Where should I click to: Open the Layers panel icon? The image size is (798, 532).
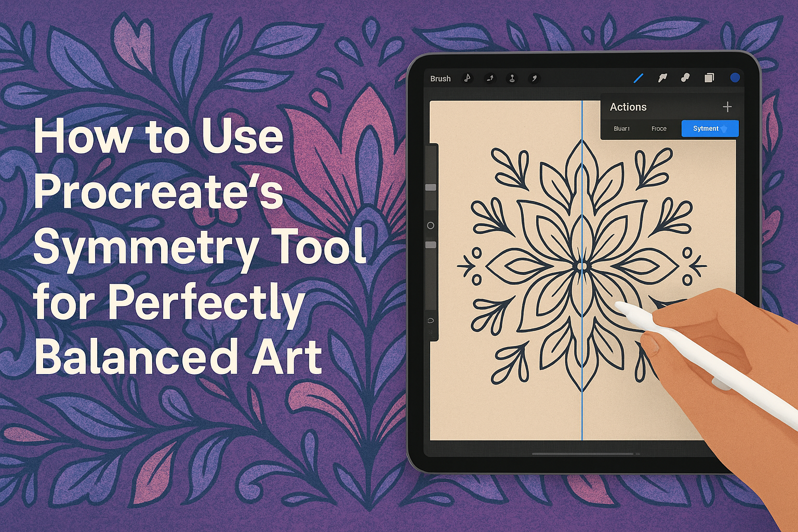[709, 78]
